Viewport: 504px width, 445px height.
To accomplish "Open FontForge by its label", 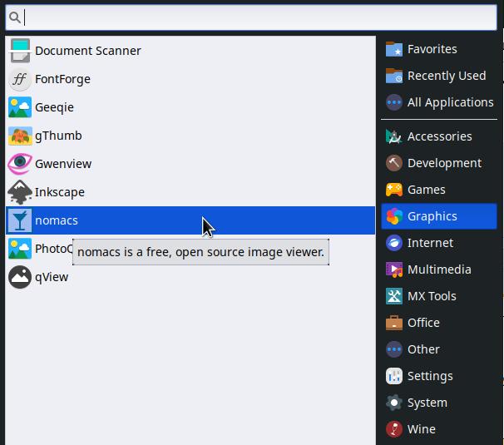I will click(62, 79).
